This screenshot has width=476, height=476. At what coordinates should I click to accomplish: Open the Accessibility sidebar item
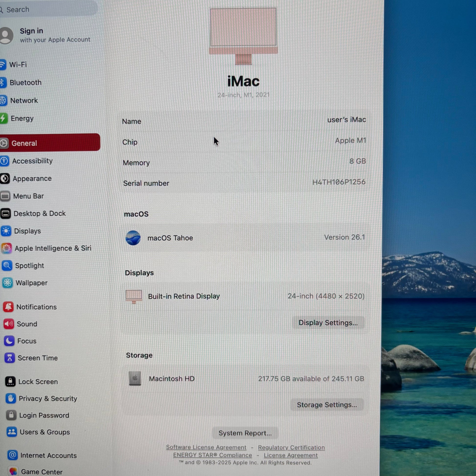coord(32,161)
